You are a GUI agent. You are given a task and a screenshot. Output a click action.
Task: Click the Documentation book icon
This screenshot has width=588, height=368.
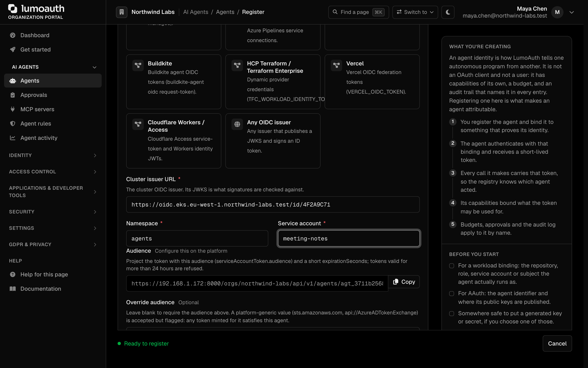13,289
